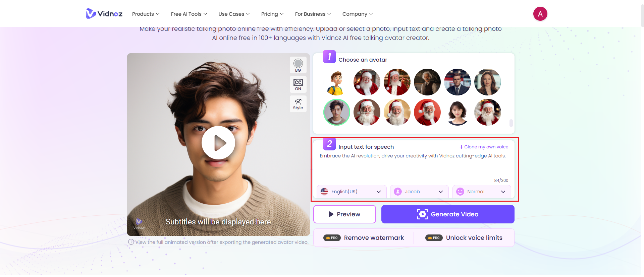Open the Products menu
The image size is (644, 277).
pyautogui.click(x=146, y=14)
